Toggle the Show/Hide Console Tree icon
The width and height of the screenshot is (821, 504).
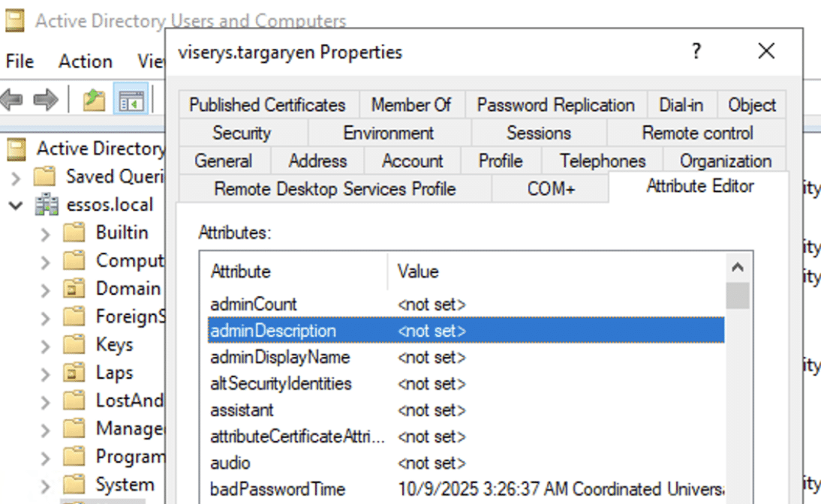coord(131,100)
